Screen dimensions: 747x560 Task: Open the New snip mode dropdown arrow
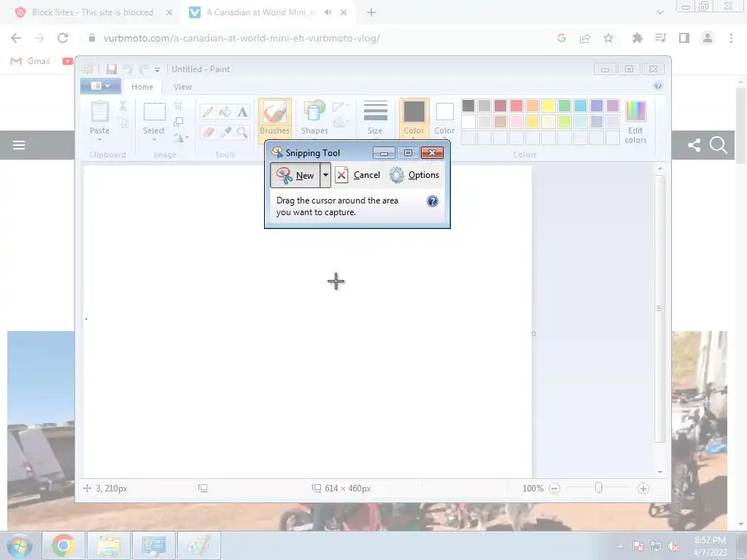(325, 175)
